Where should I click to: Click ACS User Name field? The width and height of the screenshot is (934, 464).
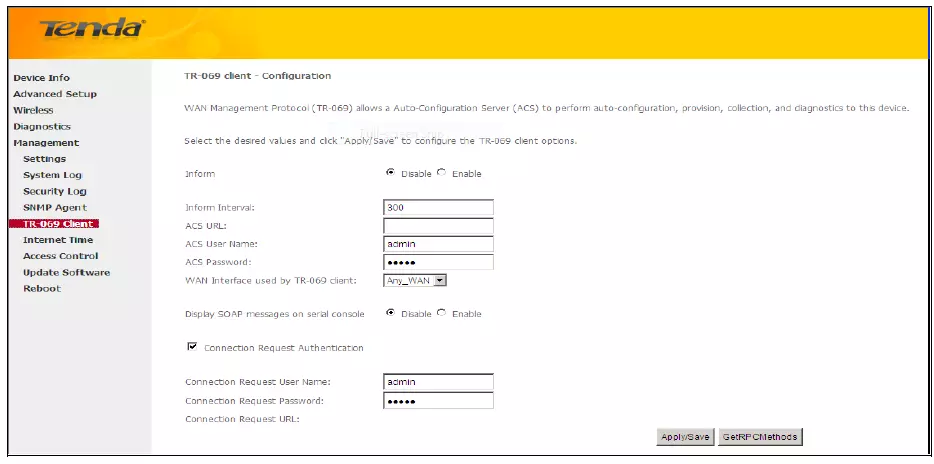click(438, 244)
